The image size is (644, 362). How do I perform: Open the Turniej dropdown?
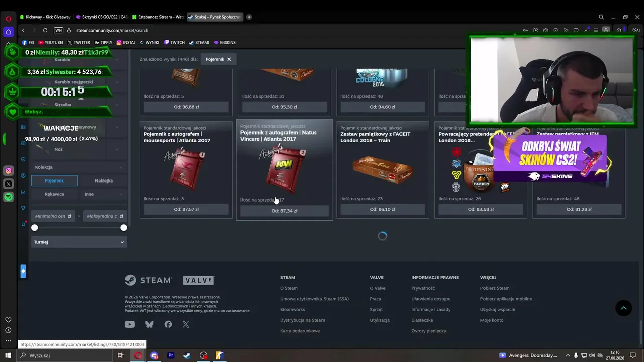coord(78,242)
